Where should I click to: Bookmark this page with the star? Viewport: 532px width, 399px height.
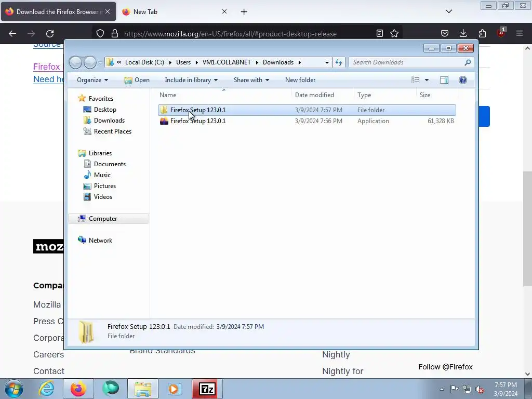394,33
